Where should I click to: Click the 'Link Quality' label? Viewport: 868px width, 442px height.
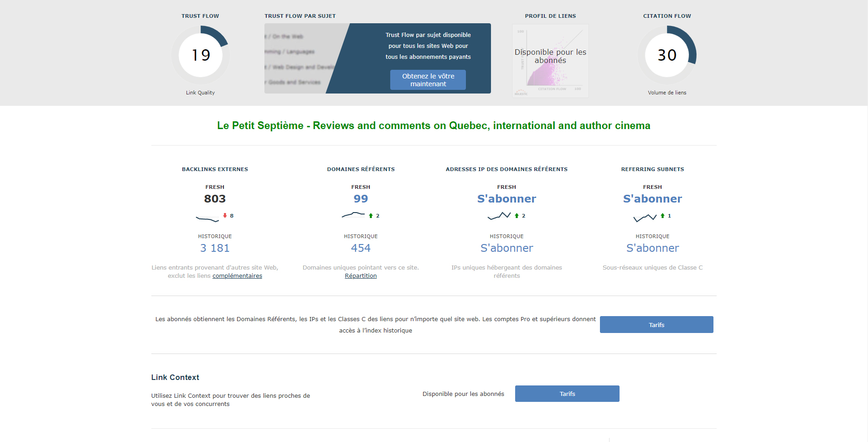tap(200, 93)
